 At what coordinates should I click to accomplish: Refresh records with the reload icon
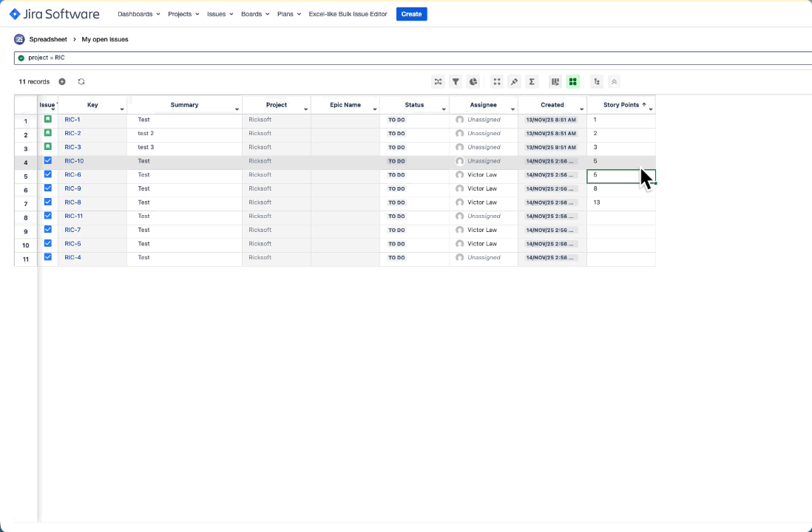(x=81, y=81)
